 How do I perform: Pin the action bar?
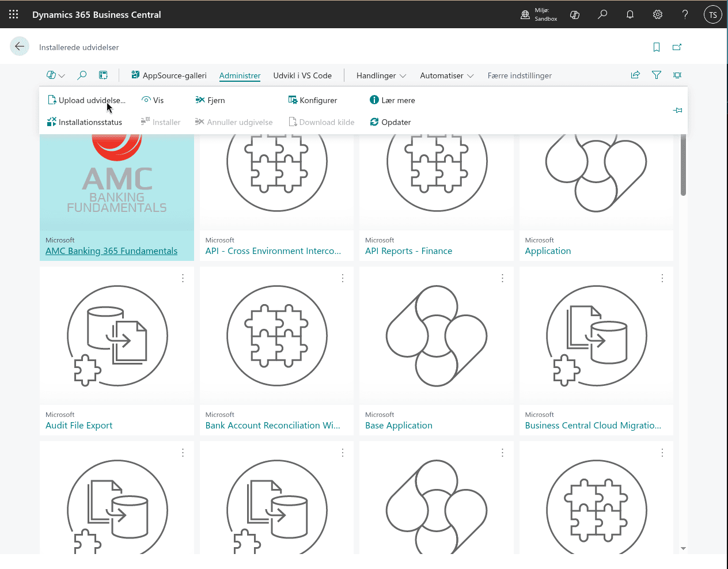click(678, 110)
